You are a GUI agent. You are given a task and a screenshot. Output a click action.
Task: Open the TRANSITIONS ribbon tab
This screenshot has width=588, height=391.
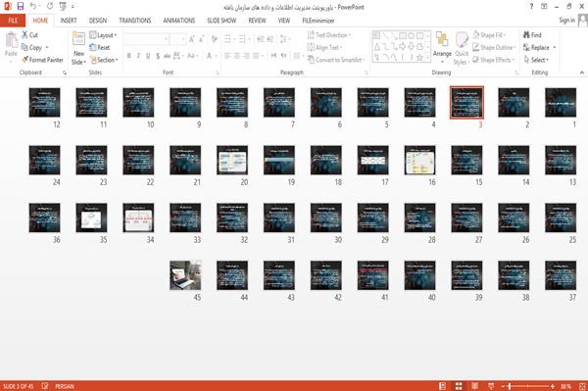point(135,21)
